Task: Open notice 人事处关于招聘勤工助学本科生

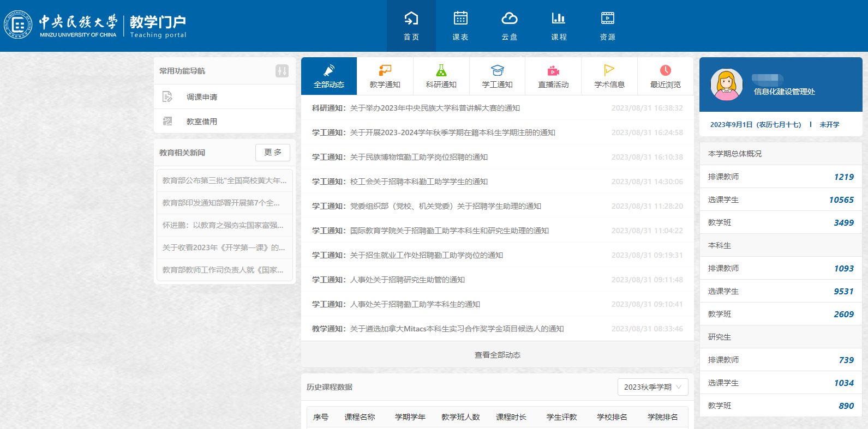Action: pyautogui.click(x=415, y=304)
